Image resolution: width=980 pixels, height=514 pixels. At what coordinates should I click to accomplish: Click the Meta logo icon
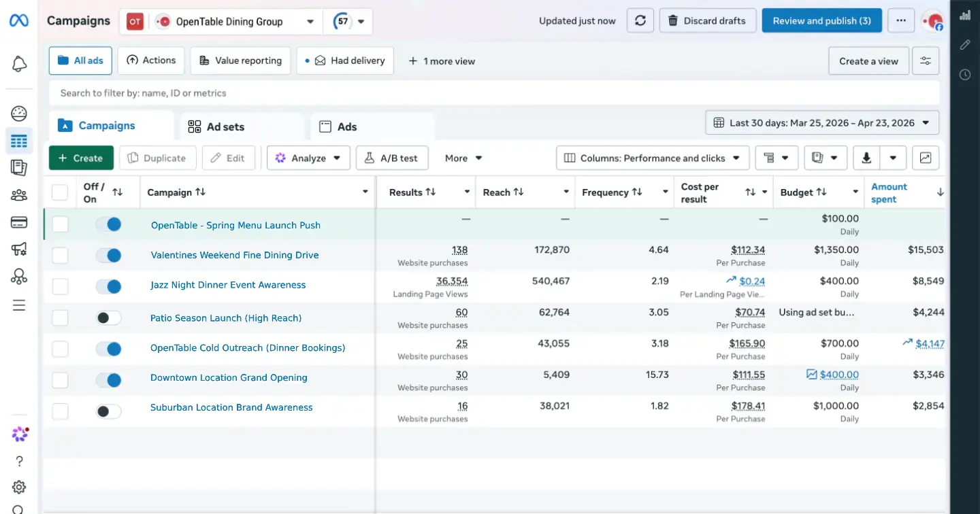19,21
